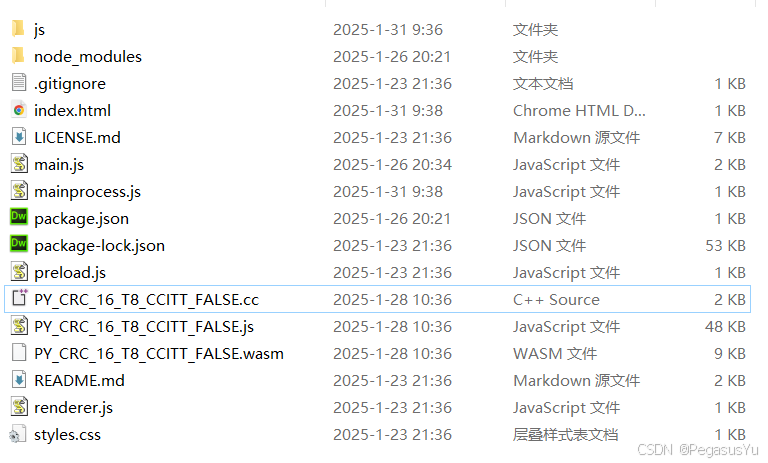Click the index.html date 2025-1-31 9:38
The image size is (768, 463).
pyautogui.click(x=388, y=111)
